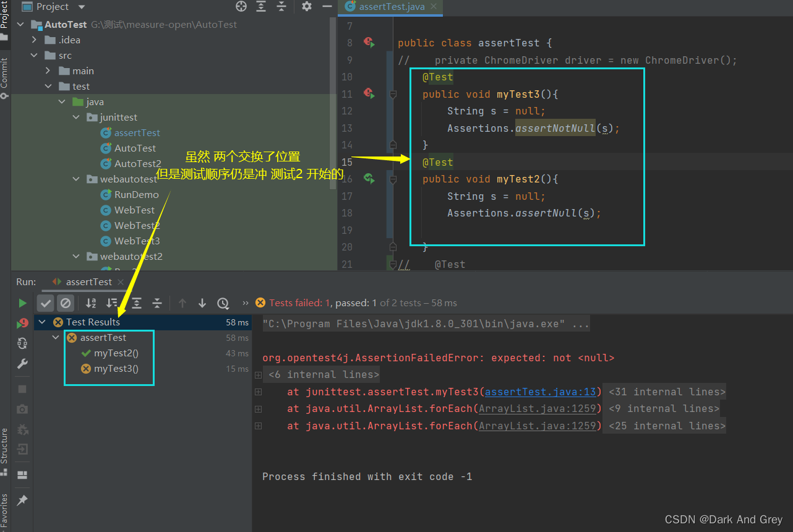Screen dimensions: 793x532
Task: Open the Structure tool window tab
Action: tap(4, 445)
